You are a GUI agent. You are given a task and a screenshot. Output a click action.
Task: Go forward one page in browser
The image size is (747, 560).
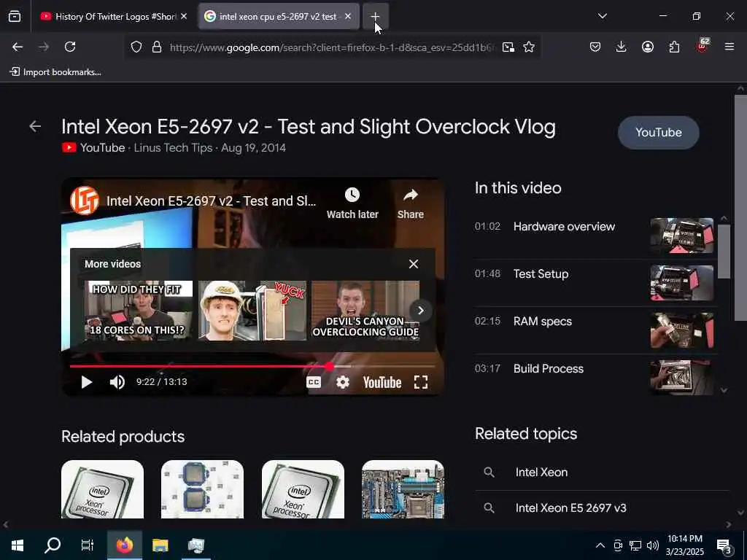44,47
